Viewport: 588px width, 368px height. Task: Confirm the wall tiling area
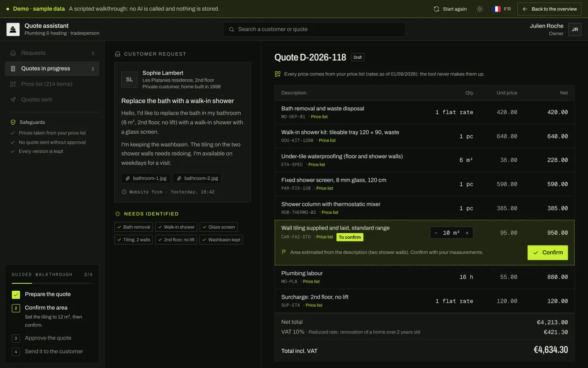tap(548, 253)
